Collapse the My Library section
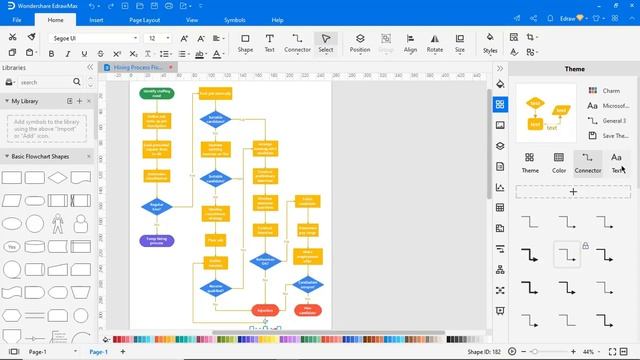Screen dimensions: 640x360 (7, 101)
